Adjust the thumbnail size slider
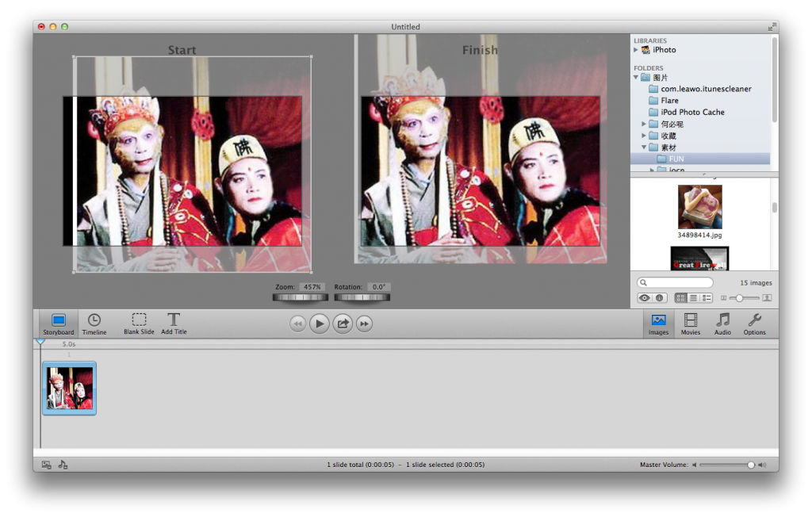The image size is (812, 517). point(740,298)
